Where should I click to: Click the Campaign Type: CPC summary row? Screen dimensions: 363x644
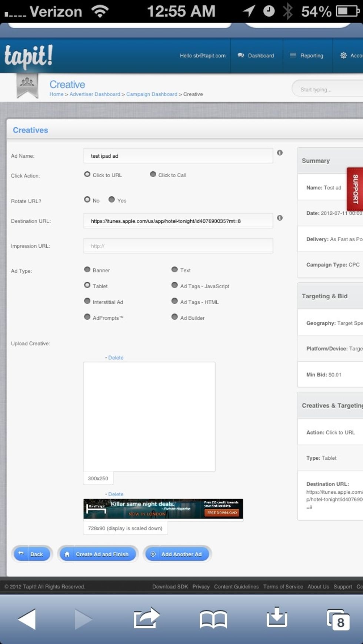click(330, 265)
